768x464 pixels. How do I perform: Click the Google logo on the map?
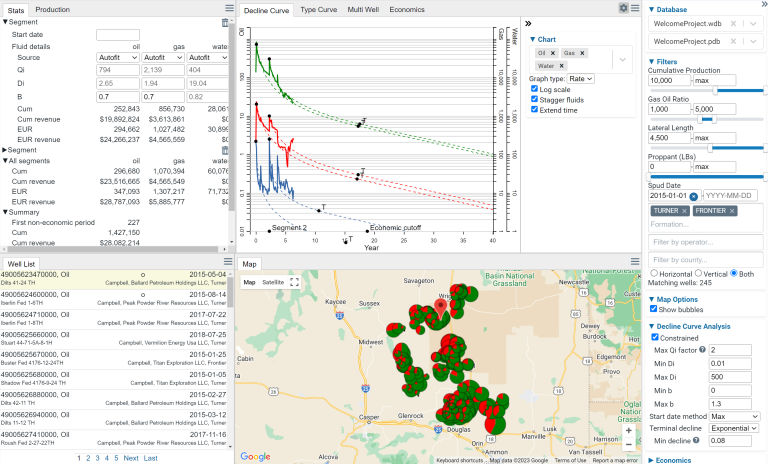coord(255,456)
